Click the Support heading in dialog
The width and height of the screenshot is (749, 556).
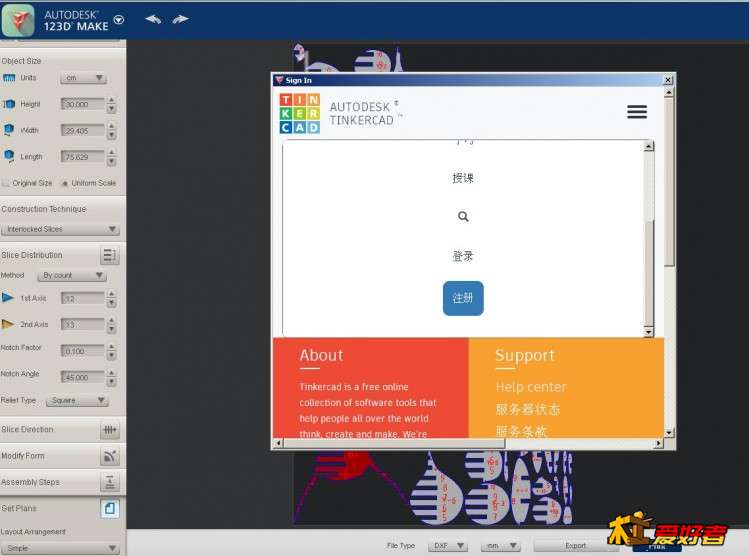[x=525, y=355]
